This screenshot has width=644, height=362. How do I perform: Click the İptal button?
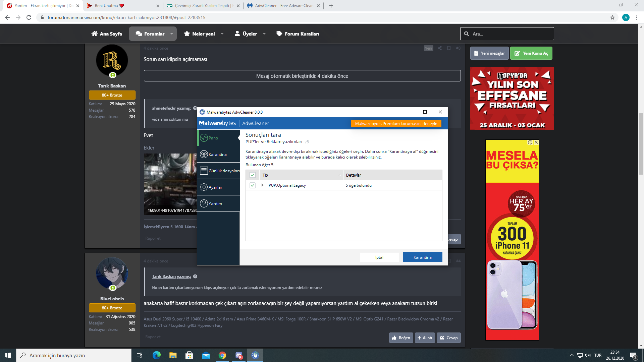pyautogui.click(x=379, y=257)
